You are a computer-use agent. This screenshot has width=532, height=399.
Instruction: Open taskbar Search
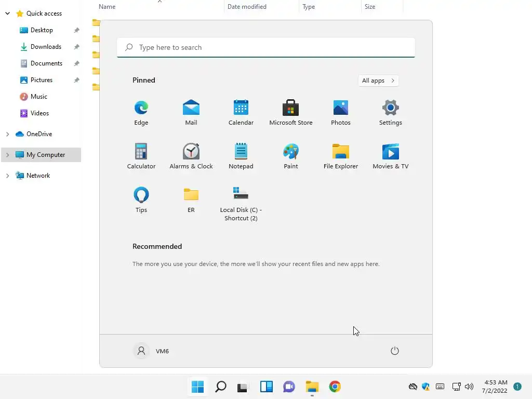[x=220, y=387]
